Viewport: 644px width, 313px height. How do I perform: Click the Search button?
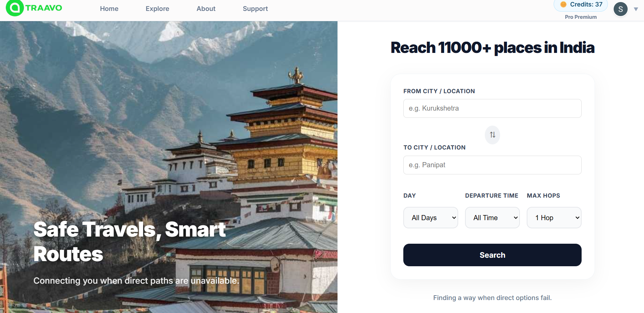[492, 255]
